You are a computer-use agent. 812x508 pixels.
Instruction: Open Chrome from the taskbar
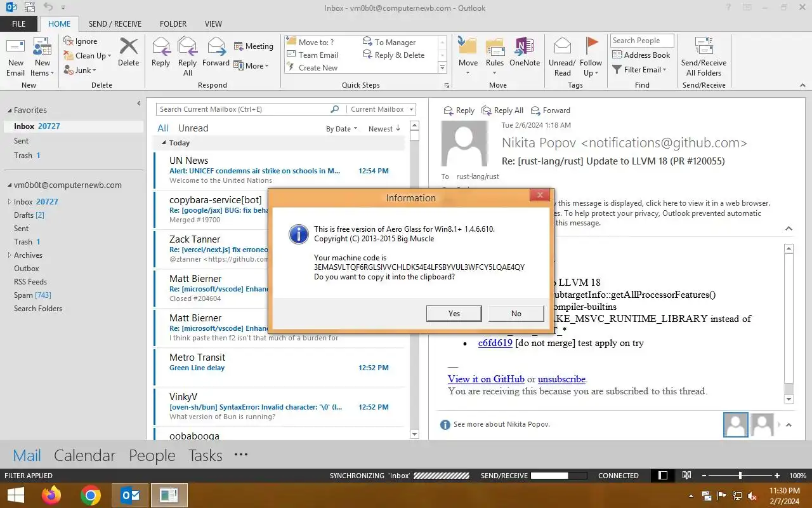click(91, 495)
